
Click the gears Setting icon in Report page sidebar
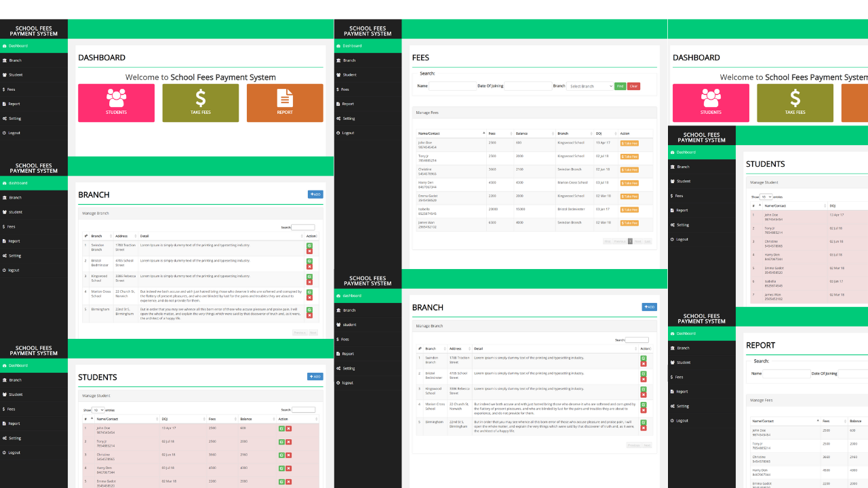click(673, 406)
